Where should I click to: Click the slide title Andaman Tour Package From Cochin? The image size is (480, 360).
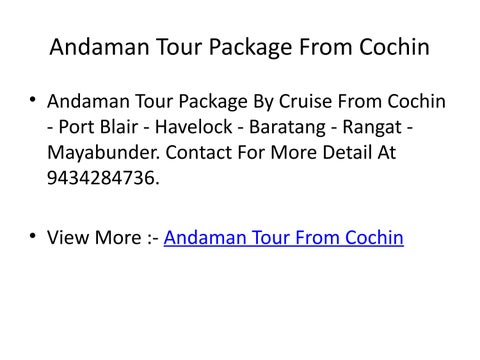[x=240, y=47]
